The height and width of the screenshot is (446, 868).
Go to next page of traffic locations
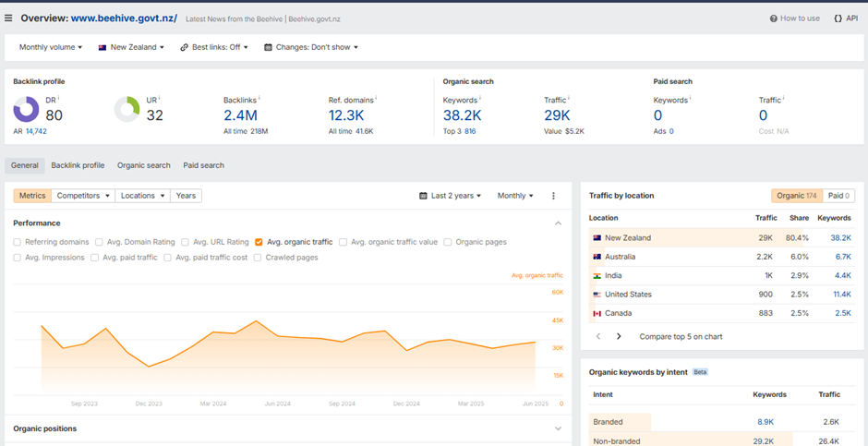(619, 336)
